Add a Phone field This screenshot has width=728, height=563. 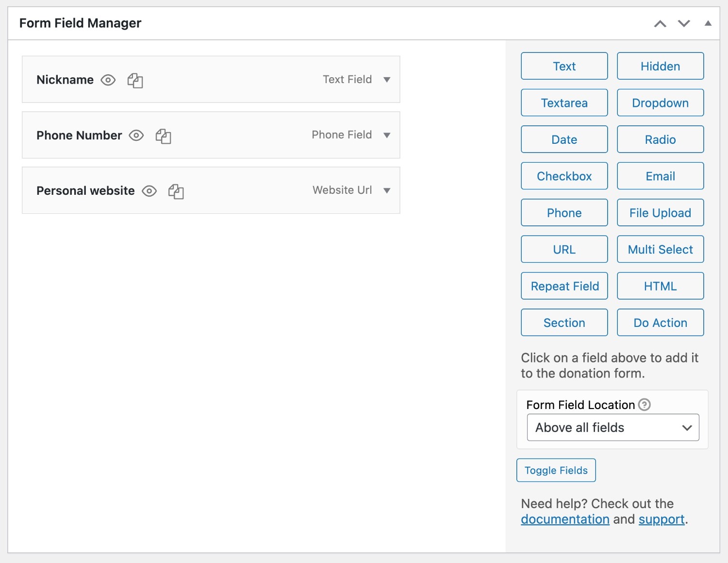tap(564, 213)
